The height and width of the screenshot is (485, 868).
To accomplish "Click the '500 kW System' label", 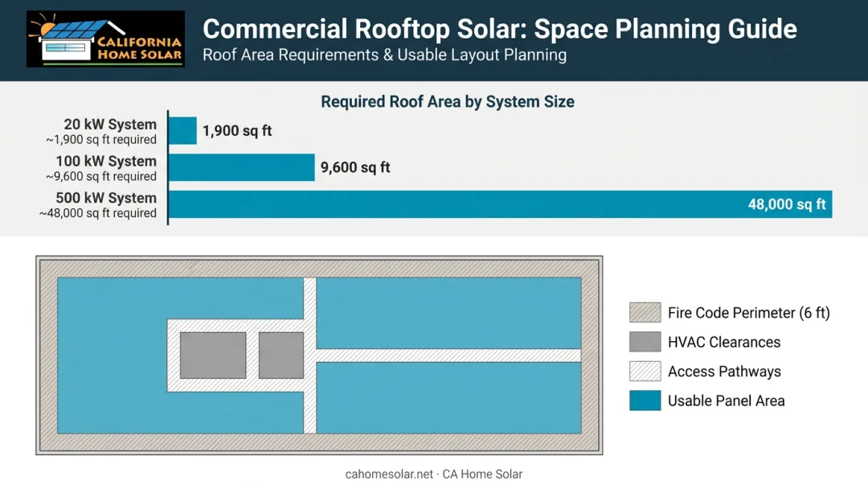I will point(106,198).
